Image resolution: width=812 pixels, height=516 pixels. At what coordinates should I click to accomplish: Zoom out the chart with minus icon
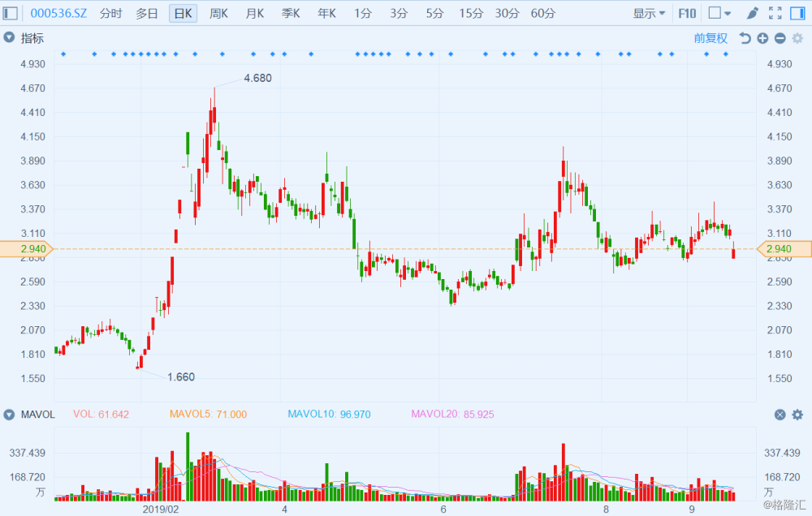coord(780,38)
